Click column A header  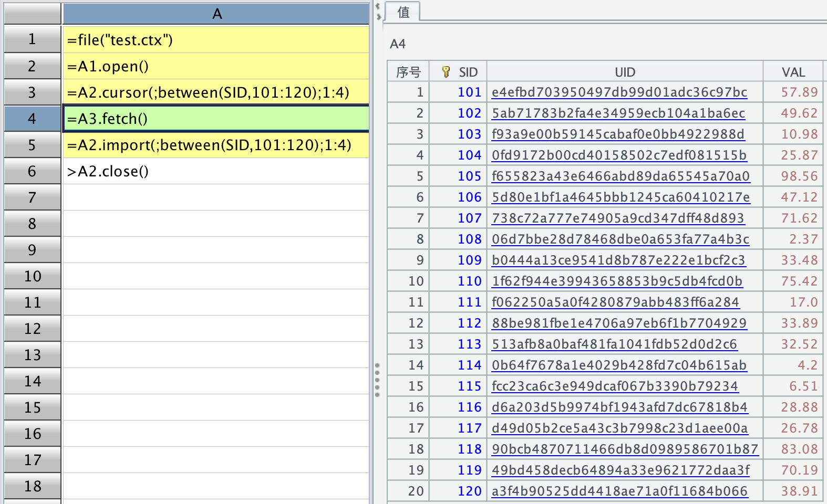tap(216, 14)
